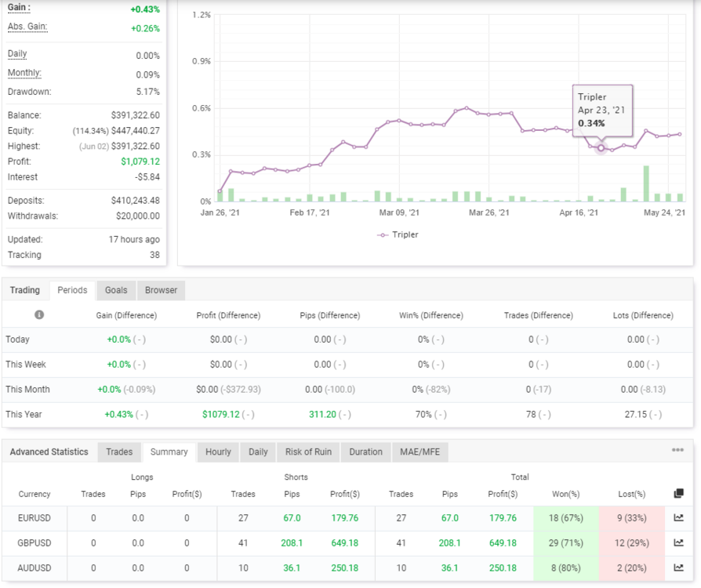Viewport: 701px width, 588px height.
Task: Click the Equity value $447,440.27
Action: tap(136, 131)
